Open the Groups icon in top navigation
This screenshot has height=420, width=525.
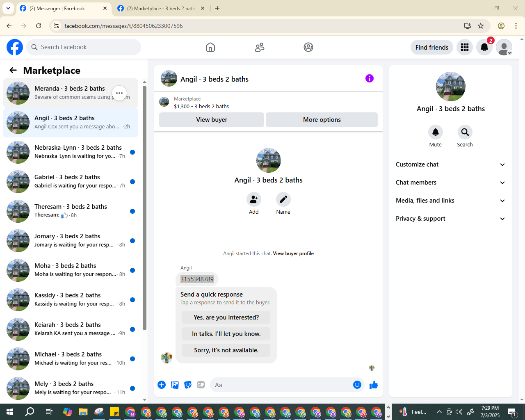point(308,47)
